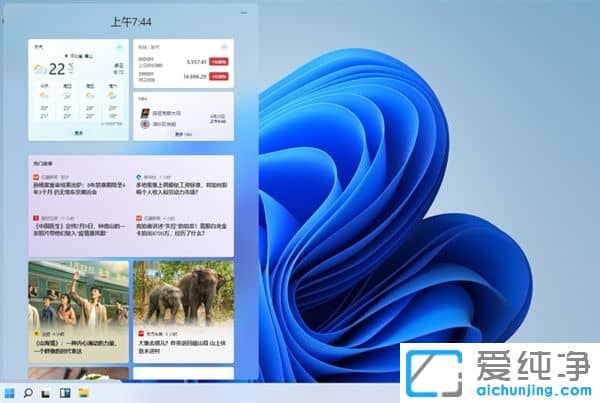600x403 pixels.
Task: Open the train crowd news card image
Action: (x=78, y=294)
